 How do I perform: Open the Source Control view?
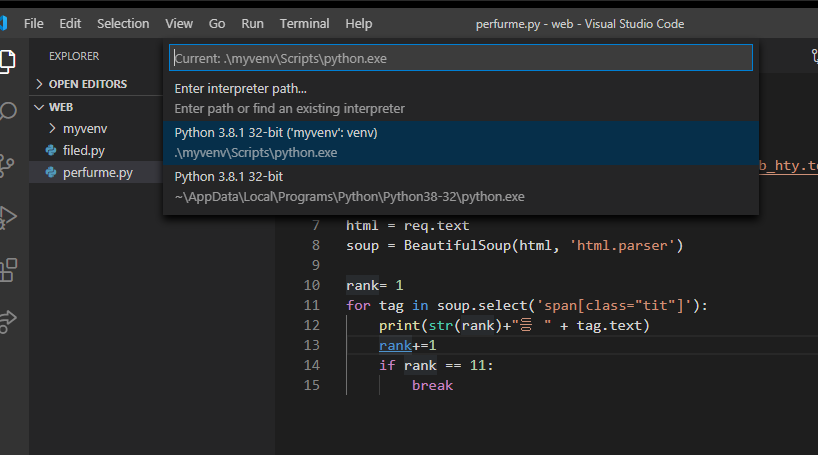pyautogui.click(x=7, y=166)
